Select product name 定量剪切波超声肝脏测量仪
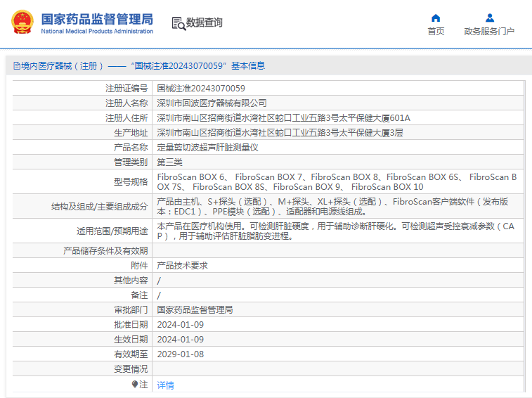This screenshot has height=398, width=532. 207,148
